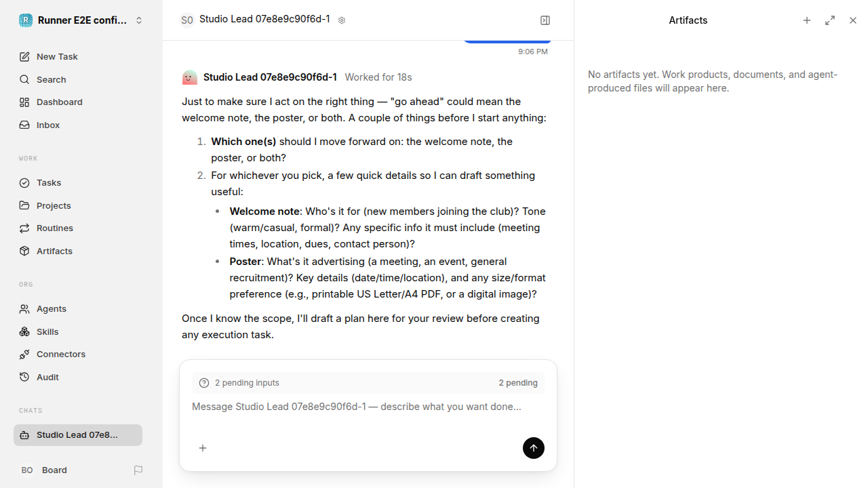This screenshot has height=488, width=868.
Task: Open settings gear next to chat title
Action: tap(342, 20)
